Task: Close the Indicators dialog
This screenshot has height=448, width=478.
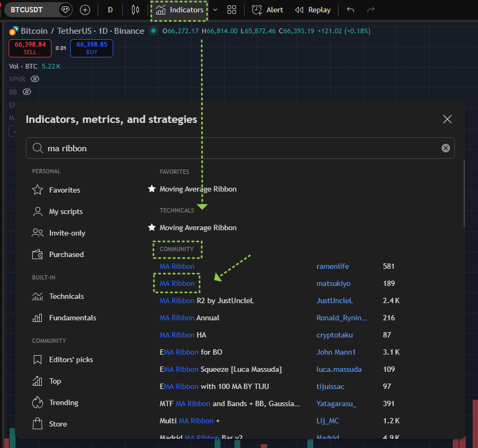Action: (x=447, y=119)
